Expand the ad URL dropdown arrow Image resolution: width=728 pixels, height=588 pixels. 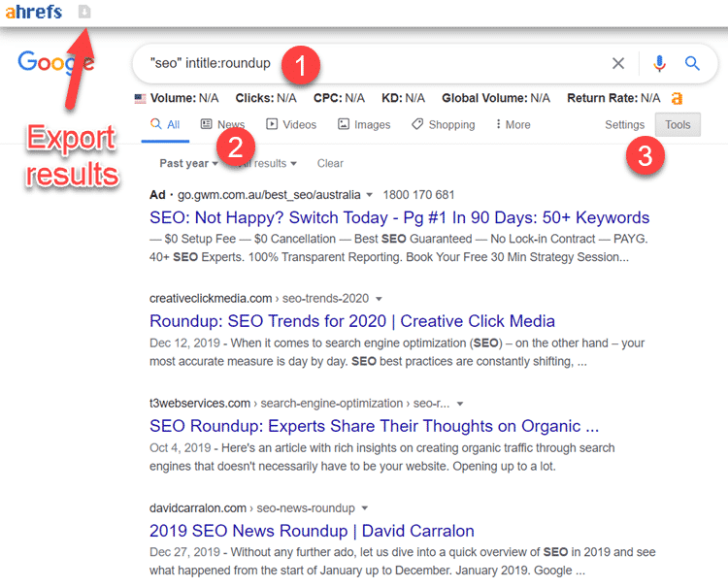click(x=370, y=195)
